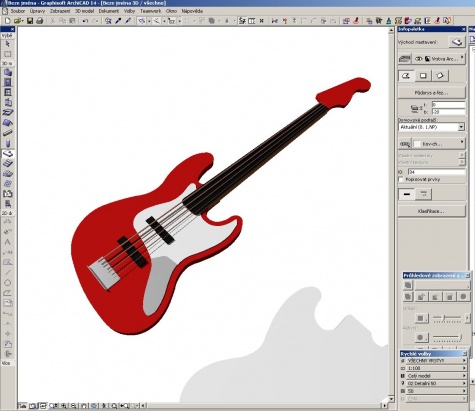The width and height of the screenshot is (475, 411).
Task: Click the Open folder toolbar icon
Action: pos(18,21)
